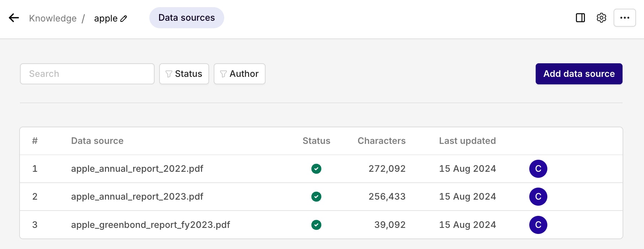Click status check icon for apple_annual_report_2023.pdf
Image resolution: width=644 pixels, height=249 pixels.
316,197
